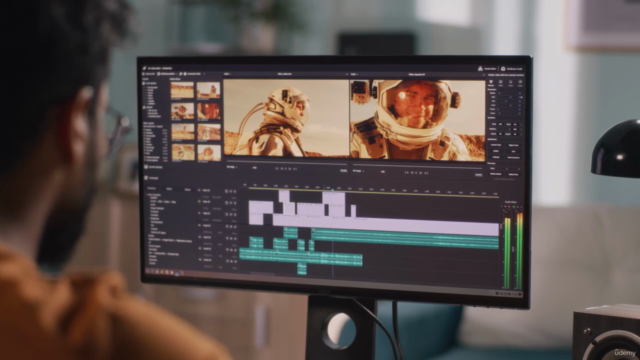Open the dropdown at left of right preview header
Viewport: 640px width, 360px height.
coord(354,74)
